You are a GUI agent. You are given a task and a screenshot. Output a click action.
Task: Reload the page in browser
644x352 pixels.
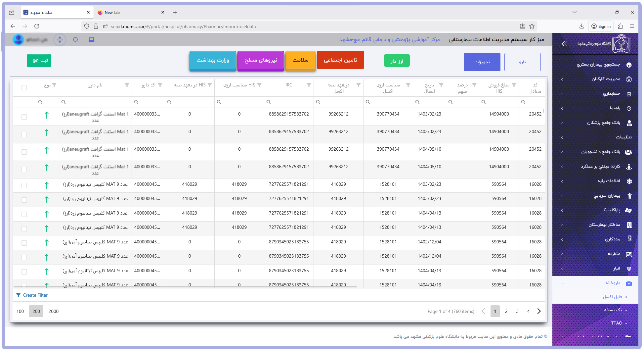(37, 26)
